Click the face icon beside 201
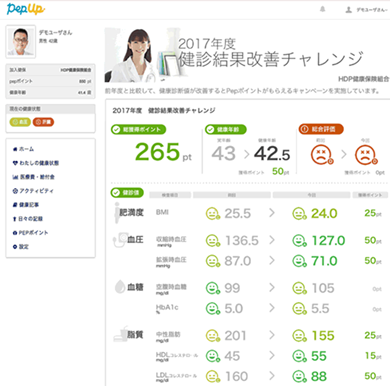This screenshot has height=386, width=390. click(213, 336)
